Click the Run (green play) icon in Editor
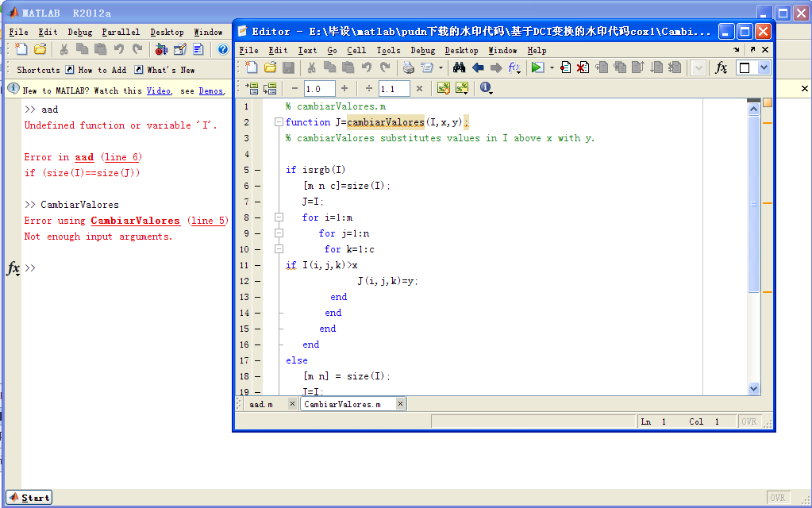This screenshot has height=508, width=812. [x=537, y=68]
